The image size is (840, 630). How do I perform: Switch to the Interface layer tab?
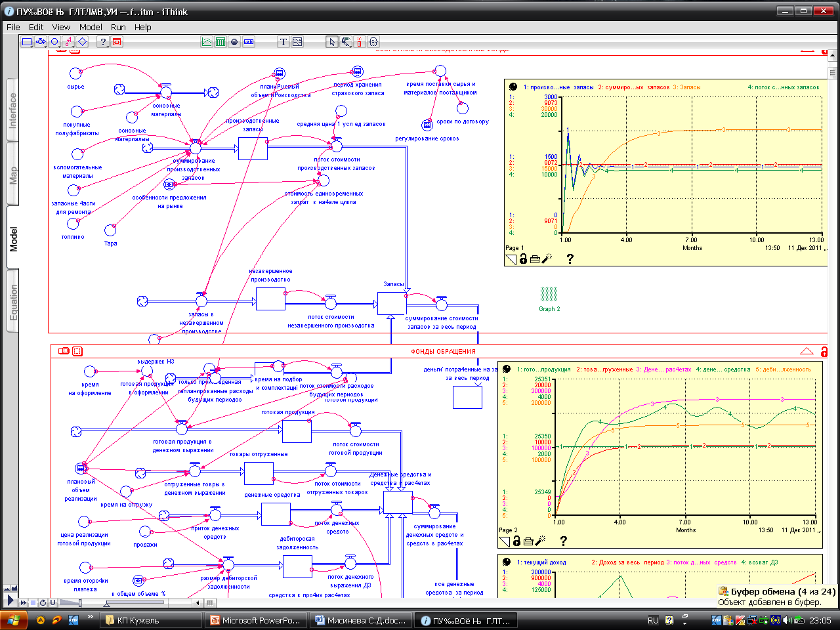[12, 110]
